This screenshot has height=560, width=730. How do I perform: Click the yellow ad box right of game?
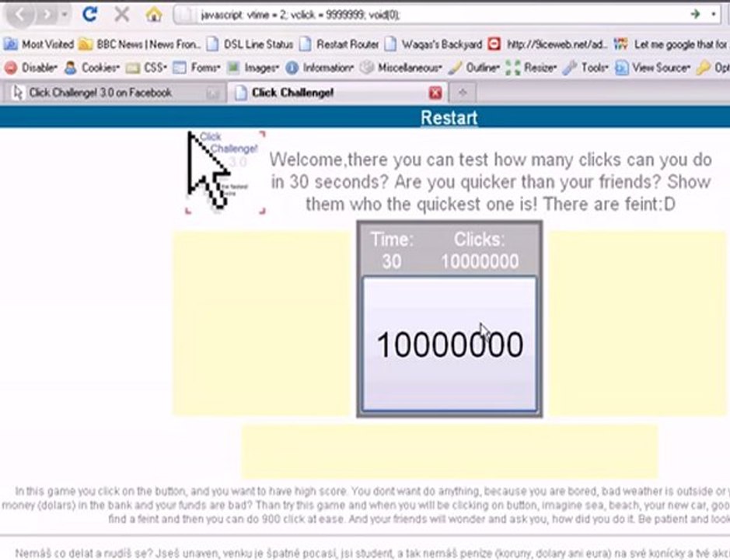pos(637,324)
